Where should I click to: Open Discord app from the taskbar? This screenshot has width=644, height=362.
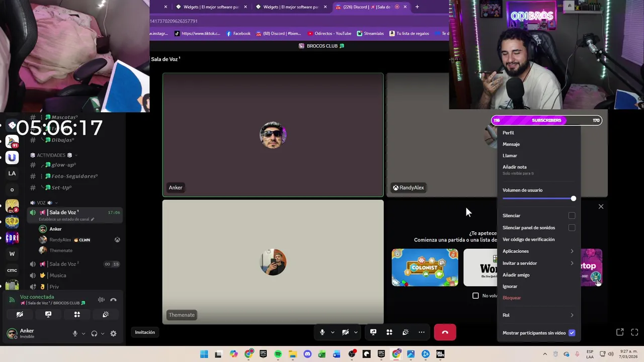coord(307,354)
